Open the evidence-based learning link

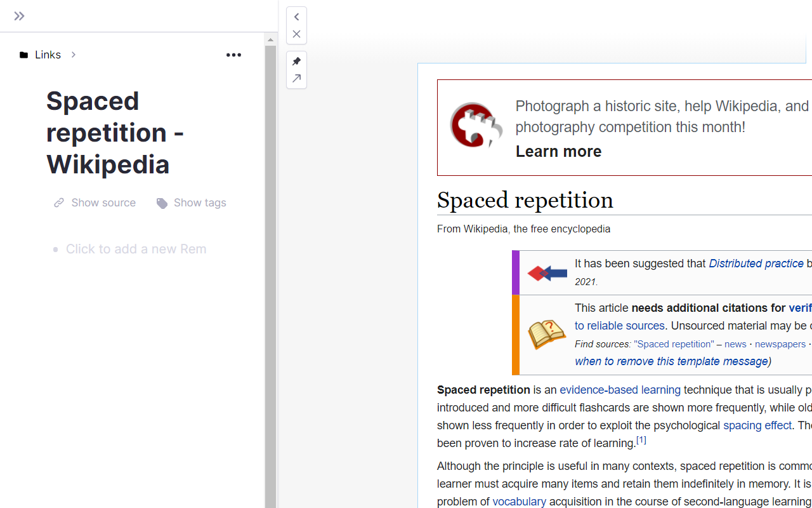tap(620, 390)
